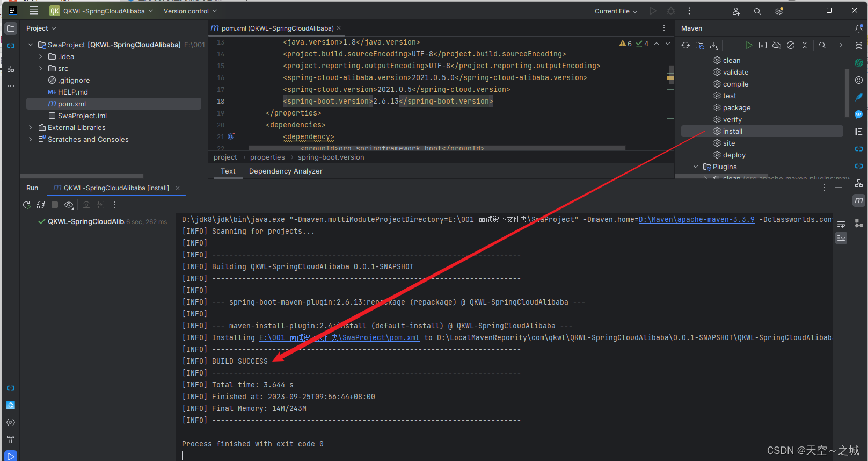This screenshot has height=461, width=868.
Task: Show more Maven toolbar actions chevron
Action: tap(841, 45)
